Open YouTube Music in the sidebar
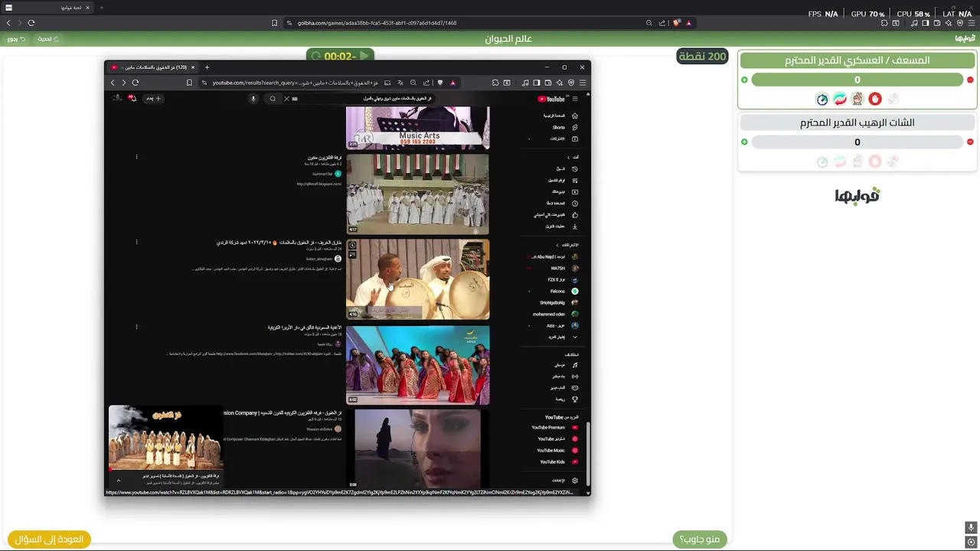Image resolution: width=980 pixels, height=551 pixels. click(554, 451)
